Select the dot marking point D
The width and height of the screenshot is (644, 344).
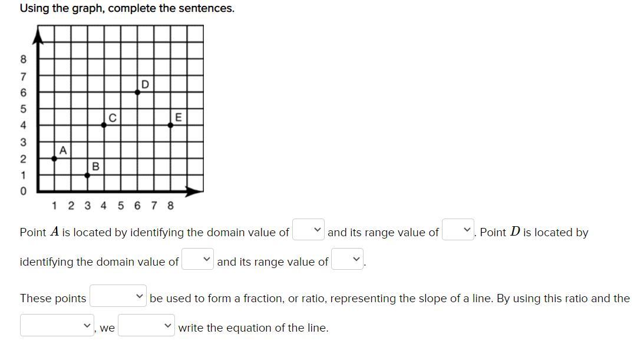click(138, 92)
